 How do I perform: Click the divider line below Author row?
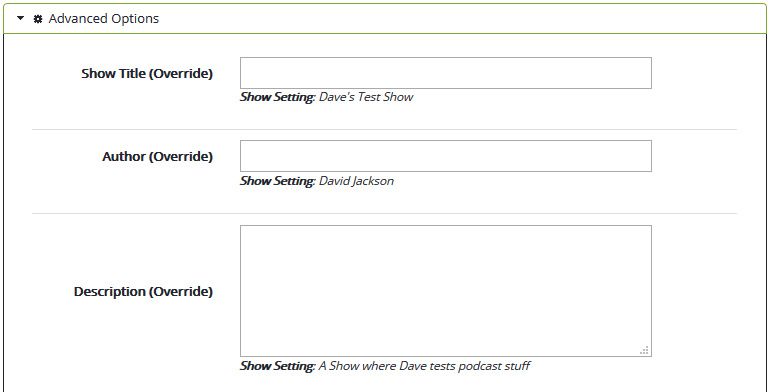click(385, 213)
